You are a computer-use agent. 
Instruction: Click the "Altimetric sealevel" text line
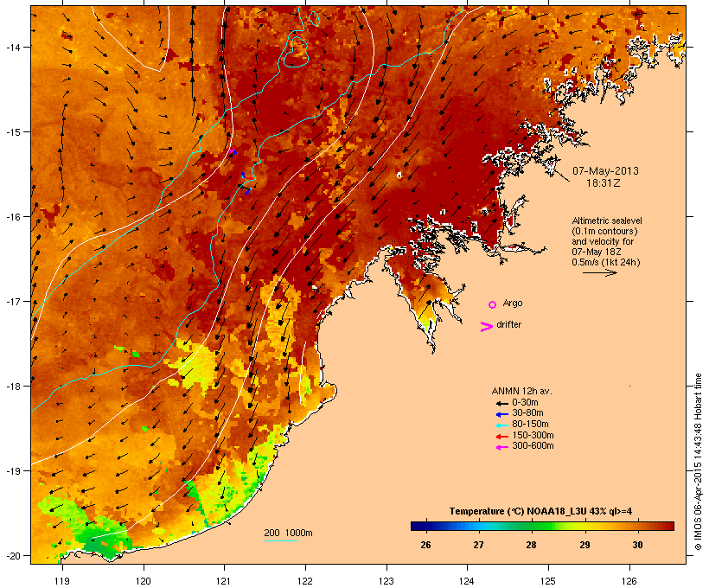607,220
